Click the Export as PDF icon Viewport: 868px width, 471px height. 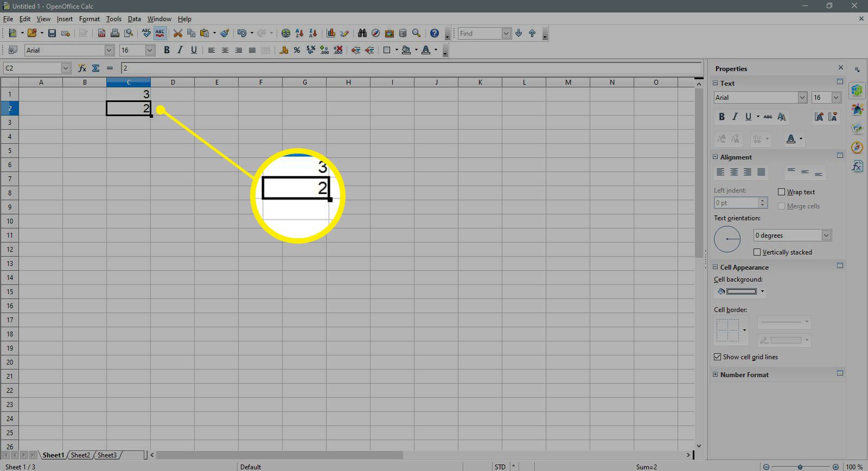tap(101, 33)
